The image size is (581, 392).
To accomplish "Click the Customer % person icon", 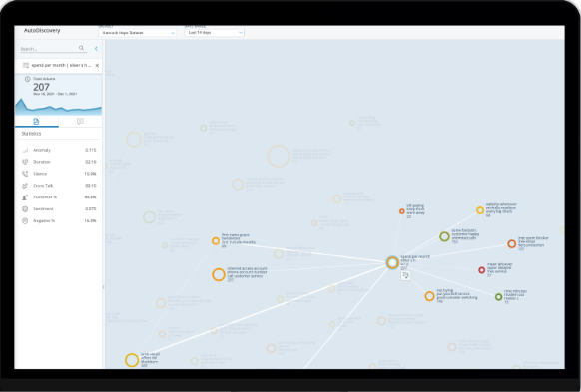I will coord(25,197).
